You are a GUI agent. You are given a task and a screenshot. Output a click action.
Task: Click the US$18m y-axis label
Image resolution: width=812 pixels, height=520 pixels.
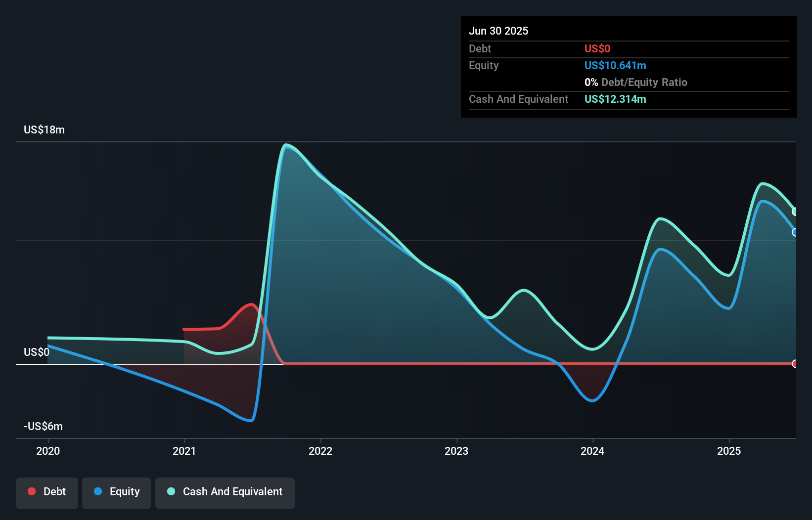point(44,130)
